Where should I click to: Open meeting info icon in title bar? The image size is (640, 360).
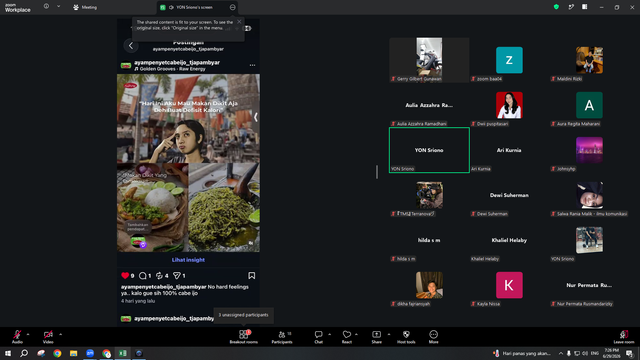click(x=46, y=7)
